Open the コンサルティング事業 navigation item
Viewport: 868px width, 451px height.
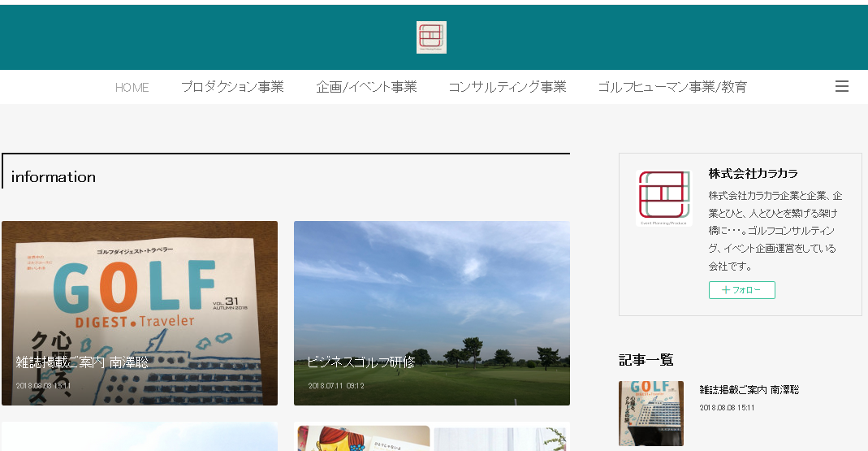(507, 87)
